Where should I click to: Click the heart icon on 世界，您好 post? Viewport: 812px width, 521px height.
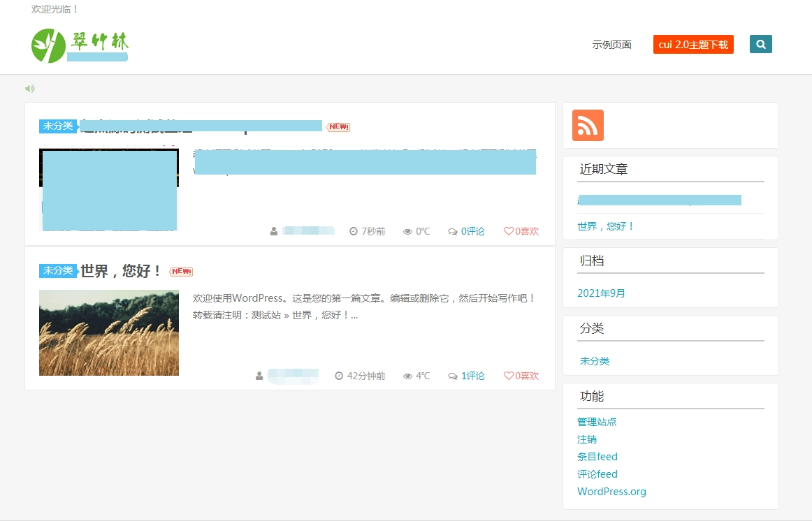point(508,376)
